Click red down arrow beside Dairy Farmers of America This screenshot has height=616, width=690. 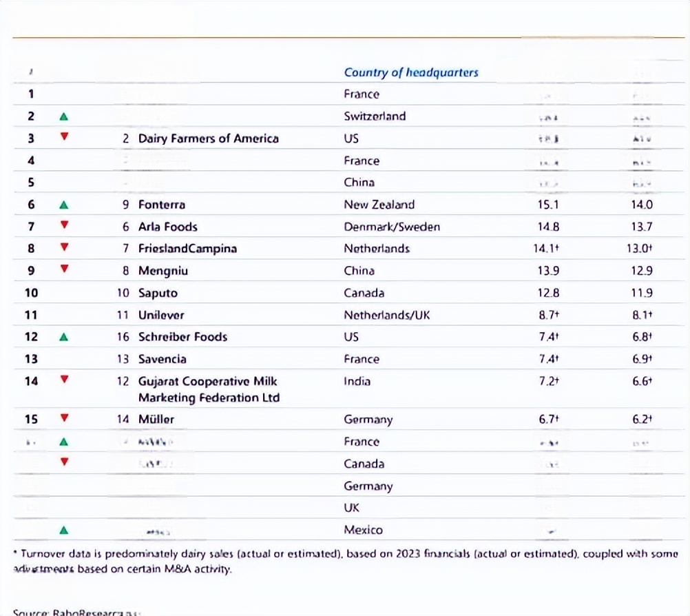(x=64, y=136)
